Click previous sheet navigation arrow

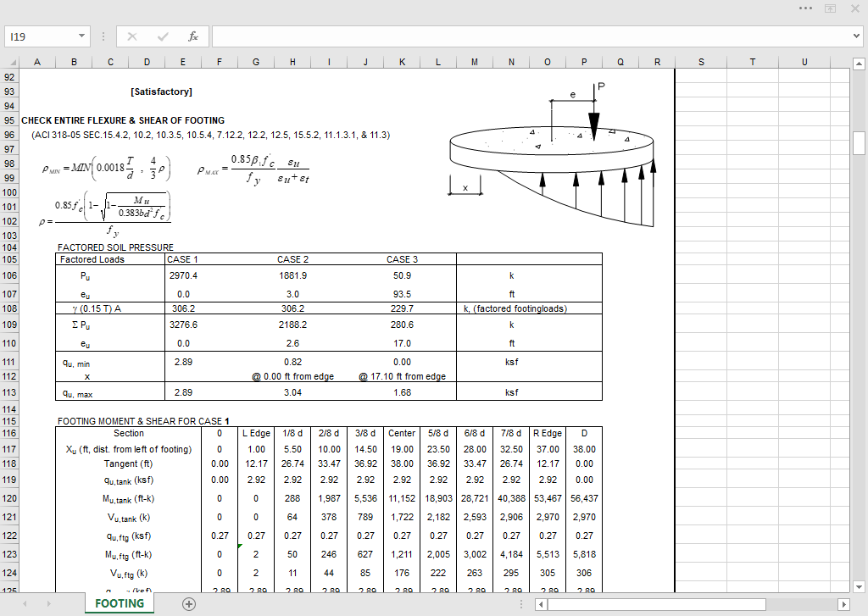click(x=25, y=604)
